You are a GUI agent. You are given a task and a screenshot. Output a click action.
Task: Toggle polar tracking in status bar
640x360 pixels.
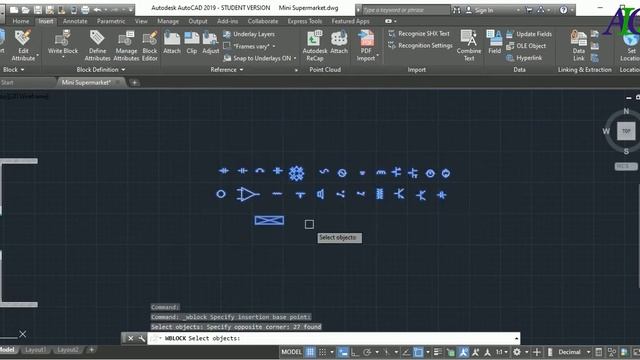367,352
